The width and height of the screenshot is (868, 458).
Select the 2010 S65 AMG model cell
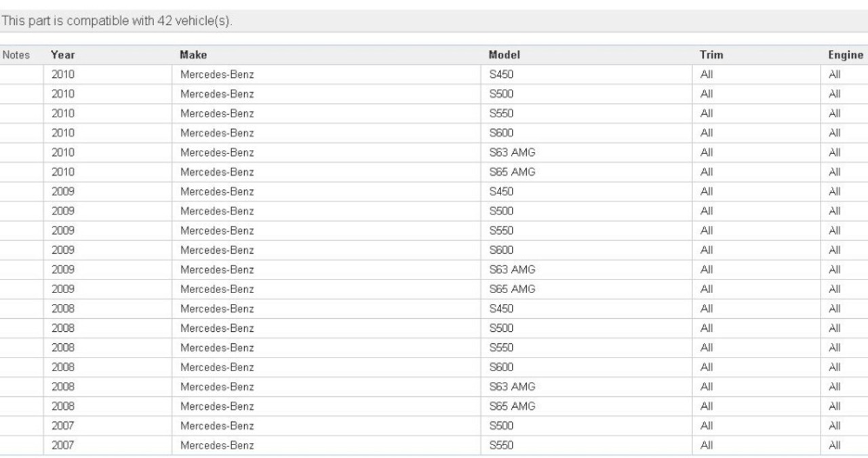587,172
